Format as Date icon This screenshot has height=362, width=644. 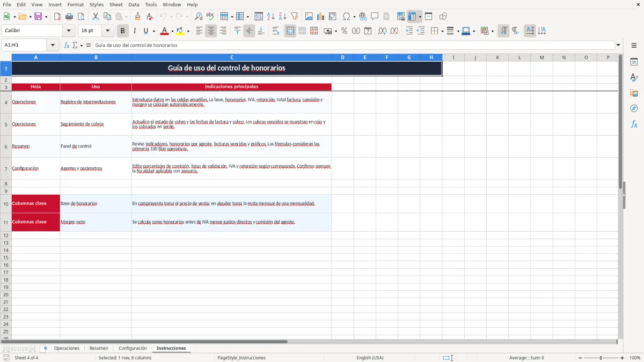click(368, 31)
